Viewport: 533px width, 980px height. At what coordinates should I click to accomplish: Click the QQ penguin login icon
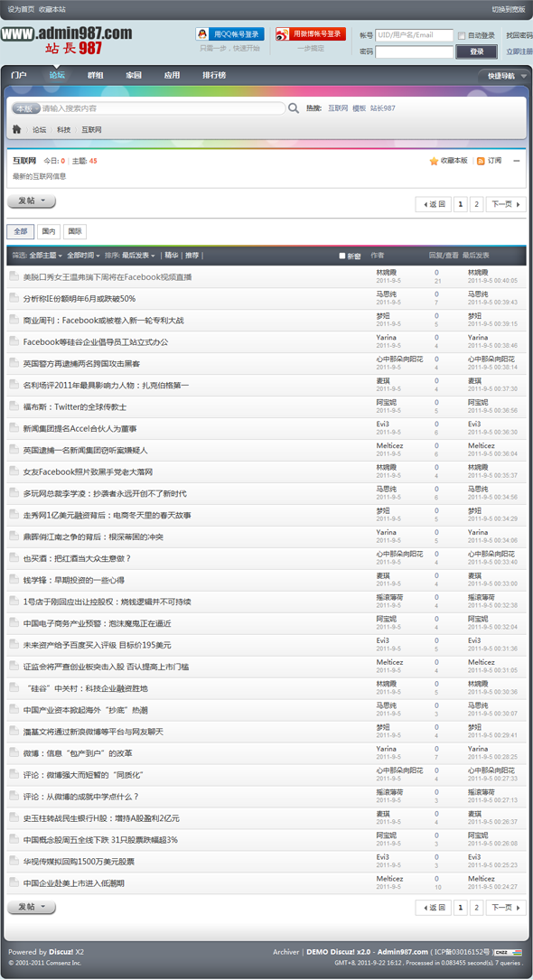203,34
